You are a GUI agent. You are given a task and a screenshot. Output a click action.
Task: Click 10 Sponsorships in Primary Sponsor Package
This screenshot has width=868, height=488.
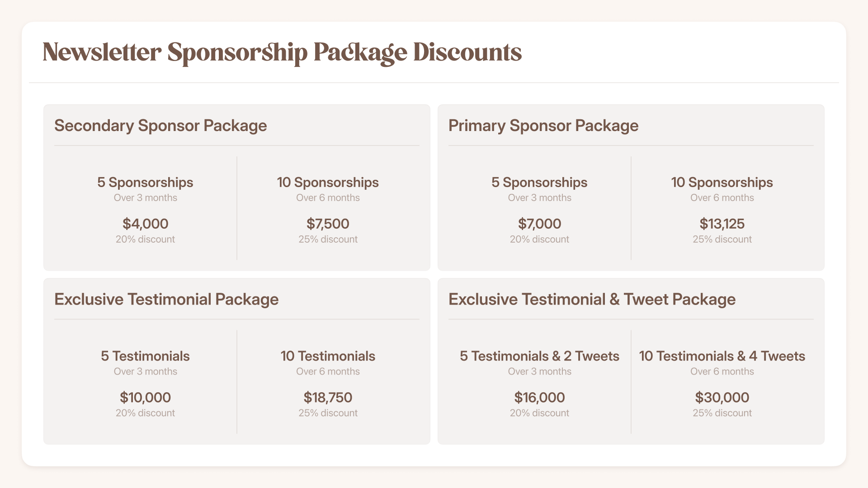722,183
